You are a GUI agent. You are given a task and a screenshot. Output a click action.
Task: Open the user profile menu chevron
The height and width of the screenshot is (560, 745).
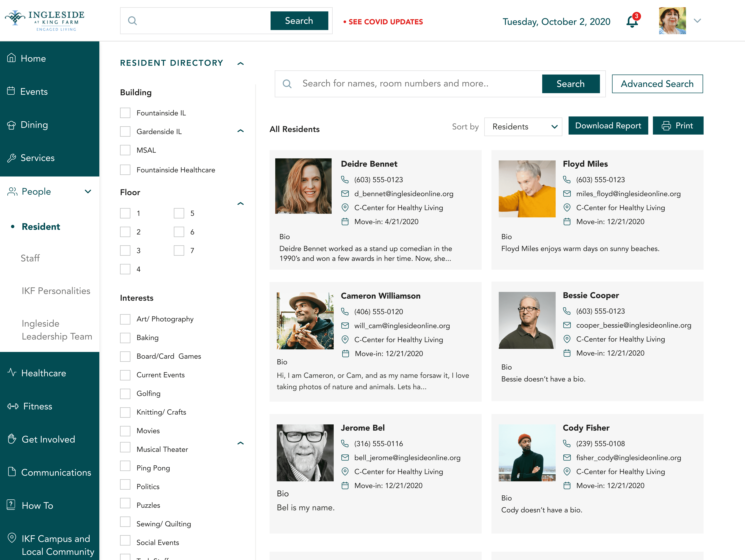tap(697, 21)
